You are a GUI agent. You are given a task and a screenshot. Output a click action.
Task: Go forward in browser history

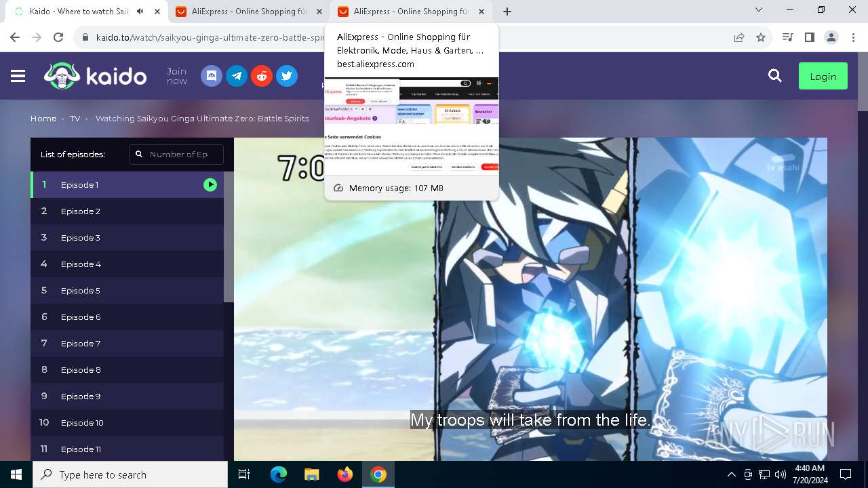[37, 37]
